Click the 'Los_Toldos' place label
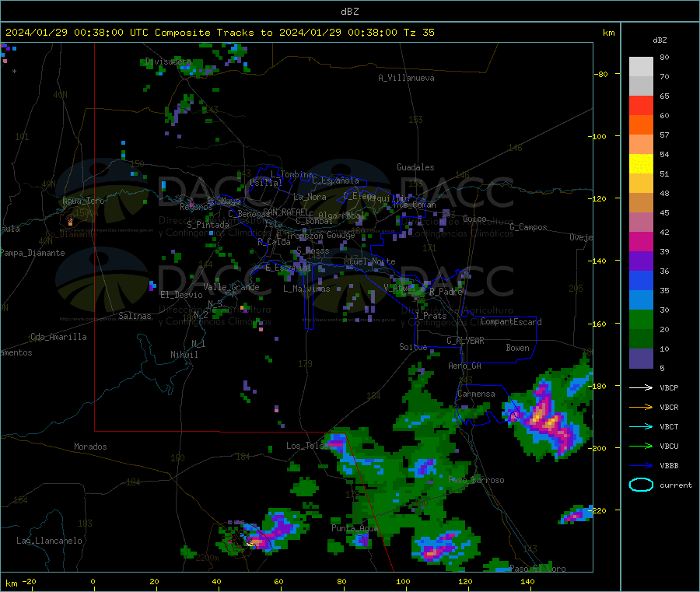 (310, 446)
